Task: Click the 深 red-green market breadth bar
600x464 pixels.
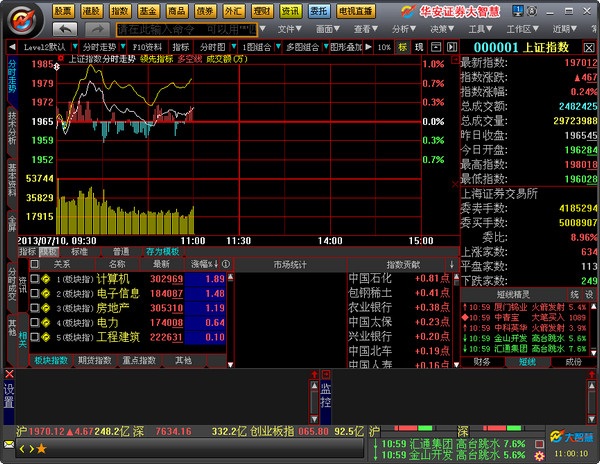Action: [x=506, y=428]
